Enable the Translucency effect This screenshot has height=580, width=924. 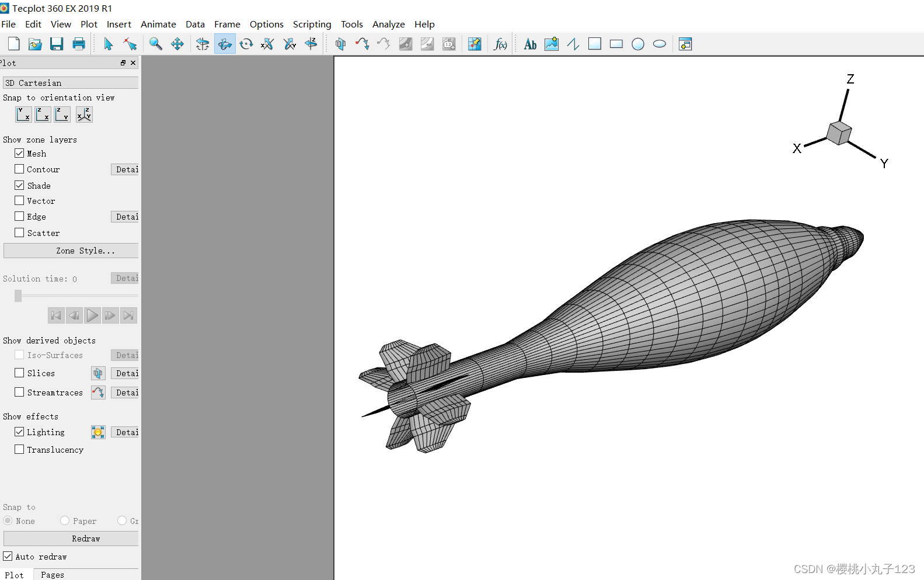click(x=19, y=449)
